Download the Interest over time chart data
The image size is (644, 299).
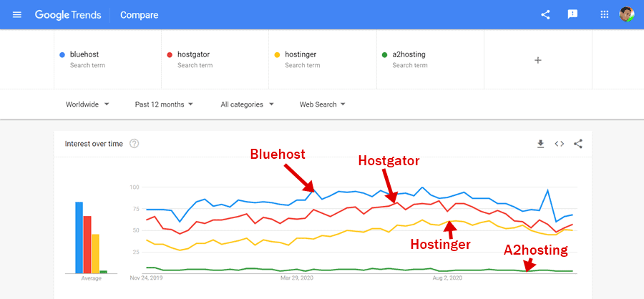(x=541, y=144)
